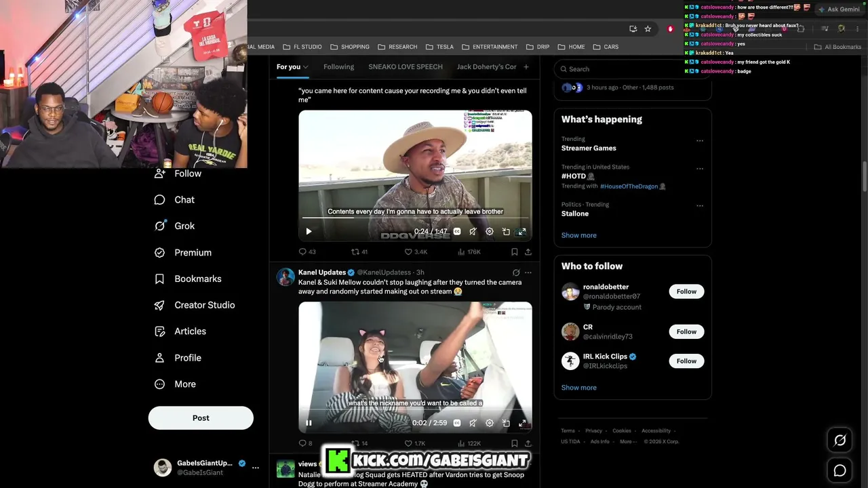868x488 pixels.
Task: Expand the footer More links menu
Action: [x=627, y=441]
